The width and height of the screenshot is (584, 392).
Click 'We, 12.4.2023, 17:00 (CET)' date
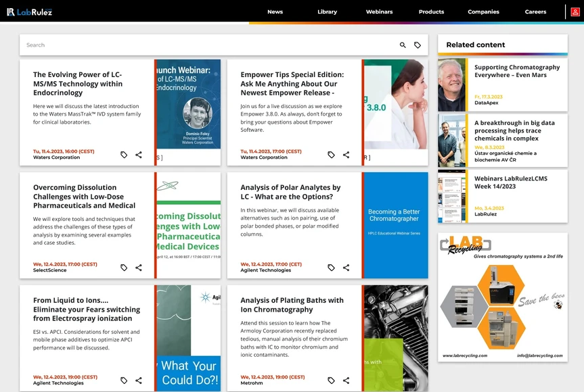click(x=271, y=264)
